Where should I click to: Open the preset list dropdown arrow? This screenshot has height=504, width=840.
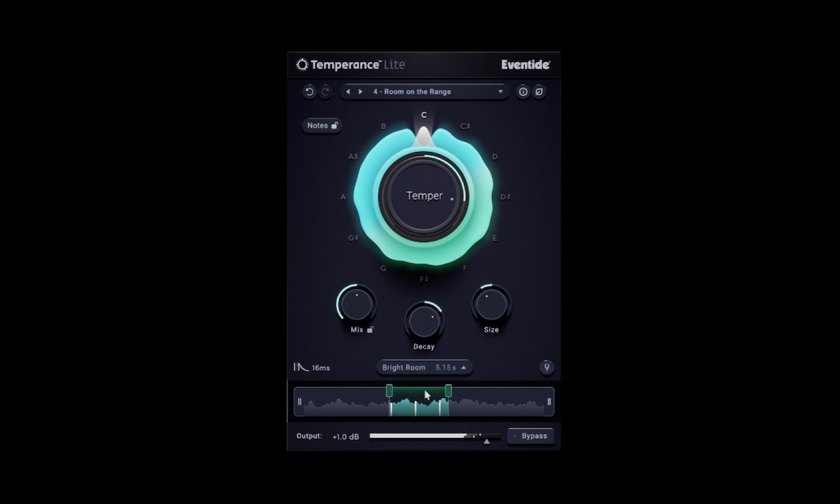point(501,92)
